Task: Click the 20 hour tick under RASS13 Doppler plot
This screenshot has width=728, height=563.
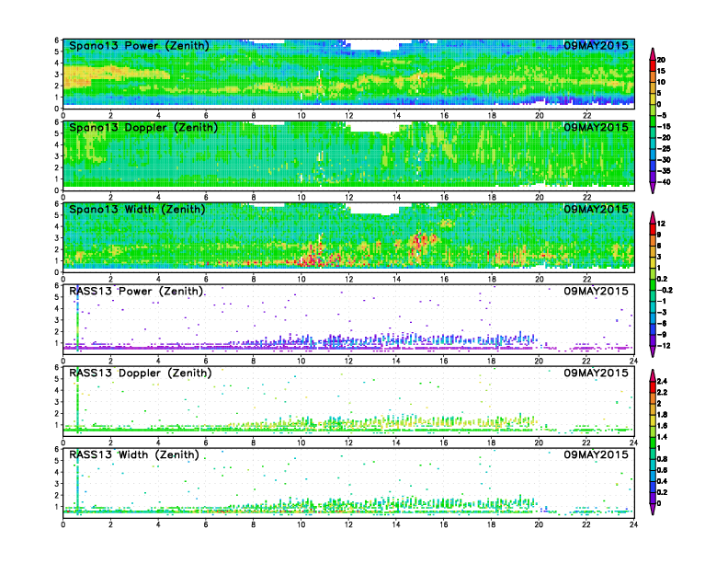Action: click(539, 442)
